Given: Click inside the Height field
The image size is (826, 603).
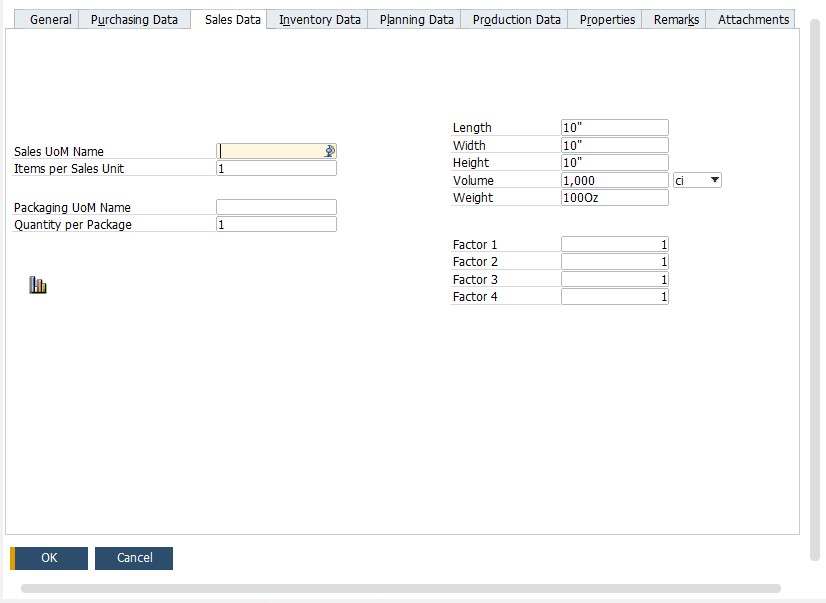Looking at the screenshot, I should (614, 162).
